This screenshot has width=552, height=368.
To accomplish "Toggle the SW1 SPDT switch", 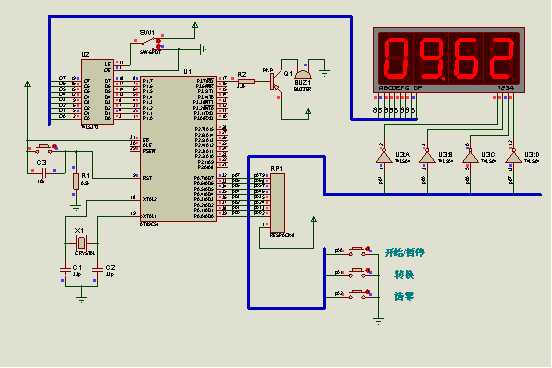I will coord(151,42).
